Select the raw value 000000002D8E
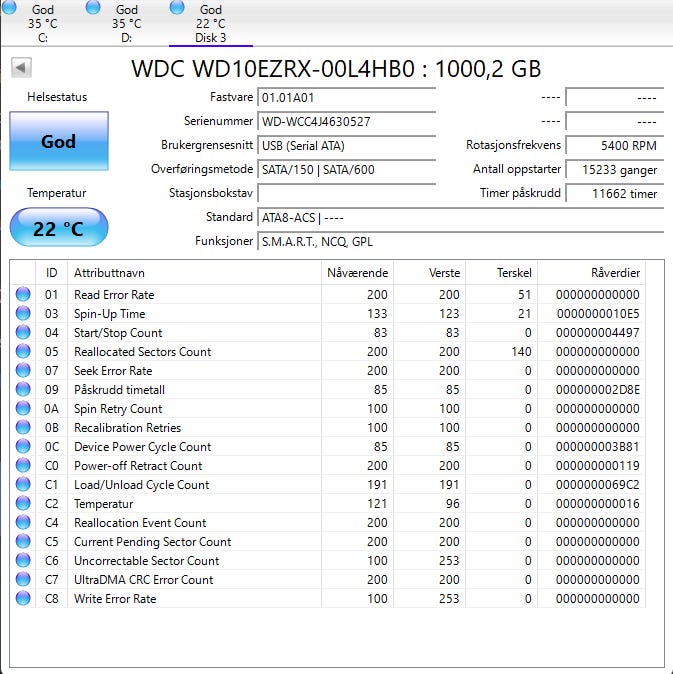673x674 pixels. pos(598,389)
